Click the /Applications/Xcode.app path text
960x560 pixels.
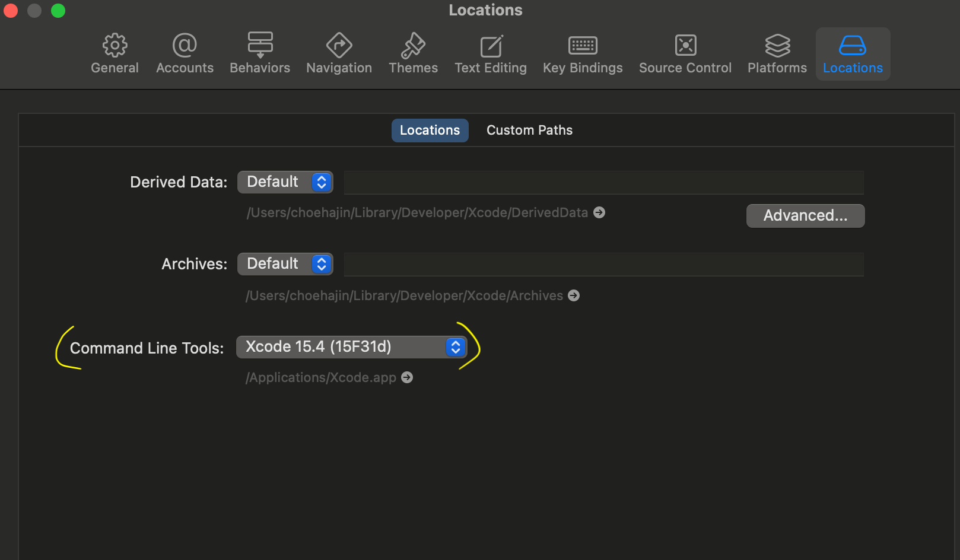point(321,377)
